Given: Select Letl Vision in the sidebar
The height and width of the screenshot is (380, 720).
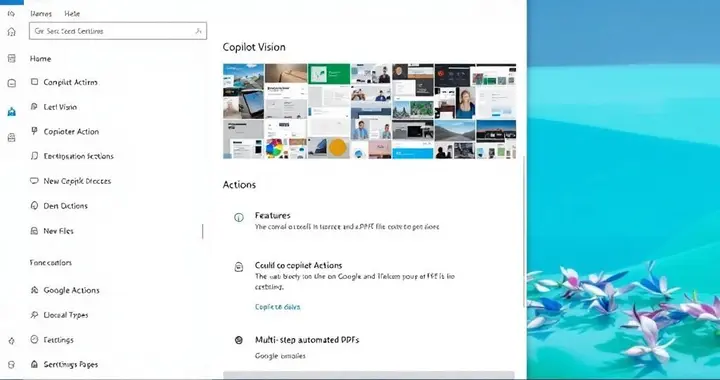Looking at the screenshot, I should coord(60,107).
